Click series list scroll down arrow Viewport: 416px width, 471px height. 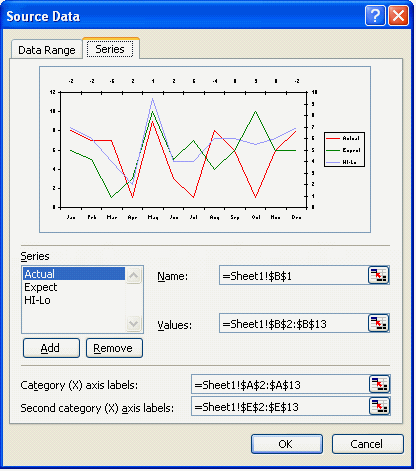click(134, 323)
